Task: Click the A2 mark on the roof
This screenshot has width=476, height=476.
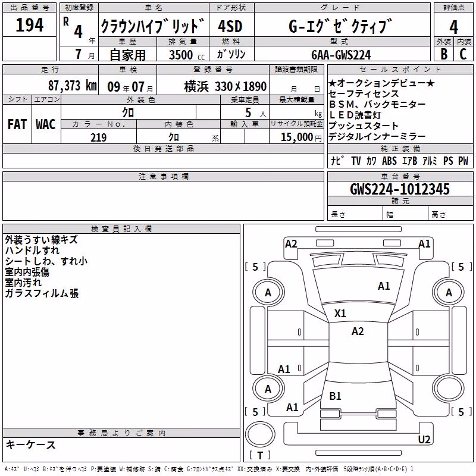Action: click(358, 331)
